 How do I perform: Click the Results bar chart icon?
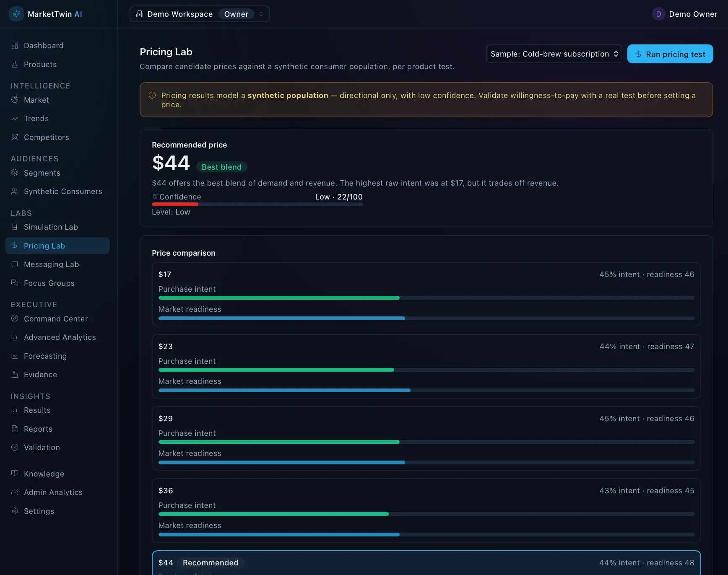[x=15, y=410]
